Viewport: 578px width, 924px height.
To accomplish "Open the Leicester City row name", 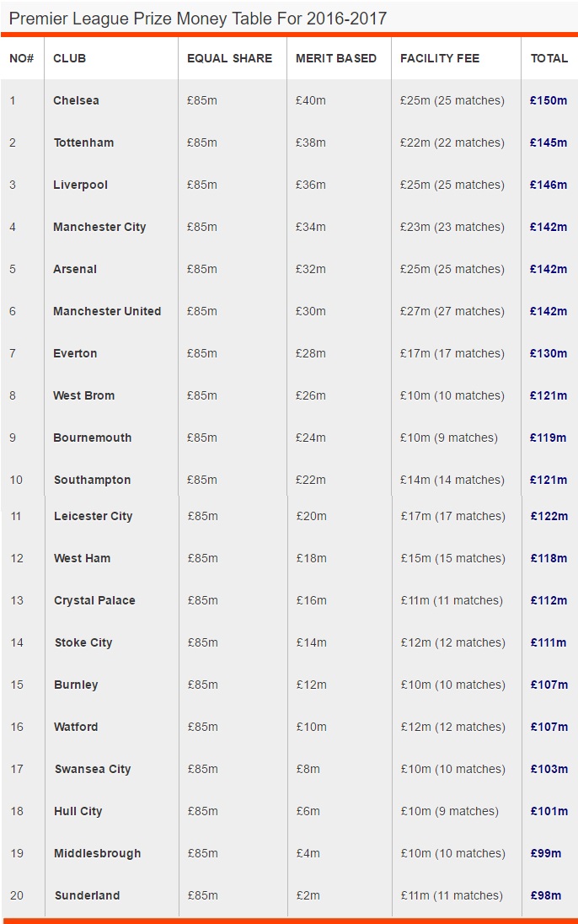I will [x=94, y=516].
